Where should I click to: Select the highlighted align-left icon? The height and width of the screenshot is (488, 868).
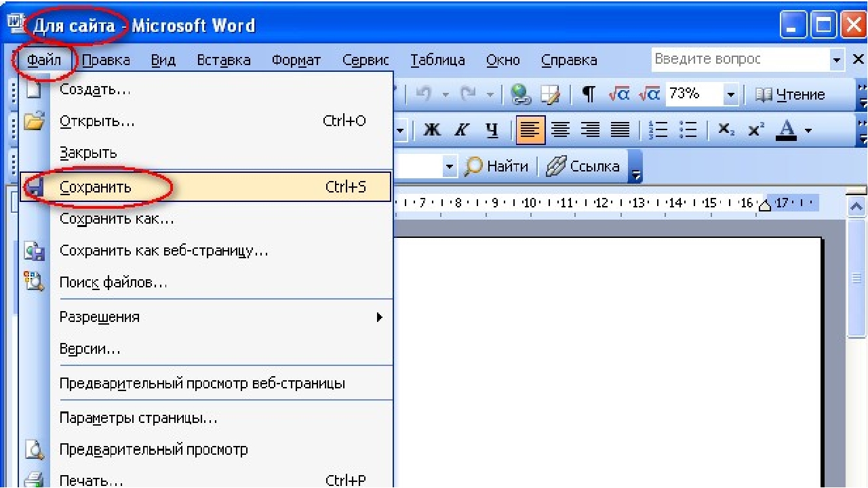530,129
